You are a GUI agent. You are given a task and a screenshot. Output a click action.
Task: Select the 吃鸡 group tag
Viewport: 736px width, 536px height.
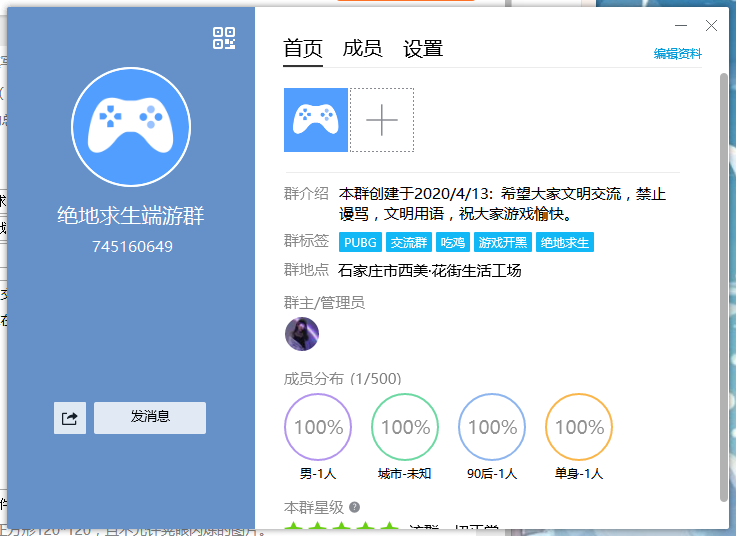click(x=453, y=242)
